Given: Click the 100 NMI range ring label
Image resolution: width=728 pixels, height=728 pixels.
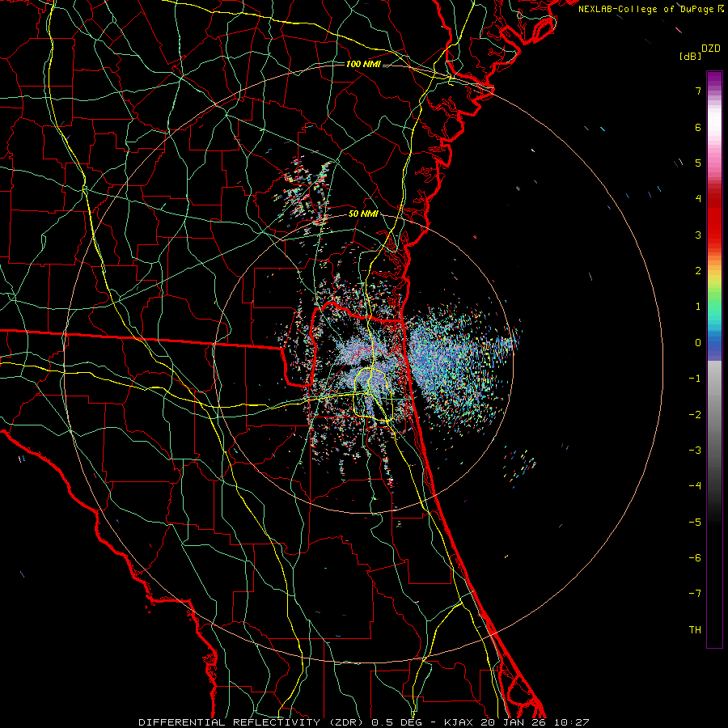Looking at the screenshot, I should coord(363,64).
